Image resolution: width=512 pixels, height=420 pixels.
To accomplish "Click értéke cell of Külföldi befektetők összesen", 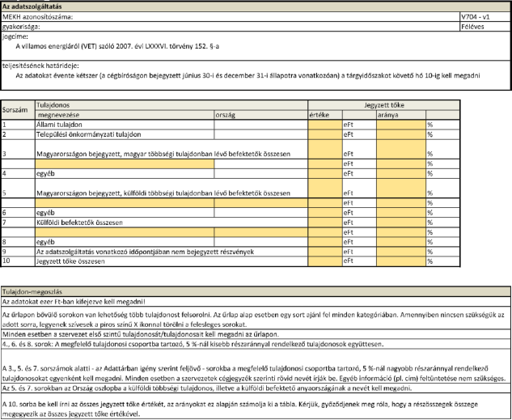I will [325, 223].
